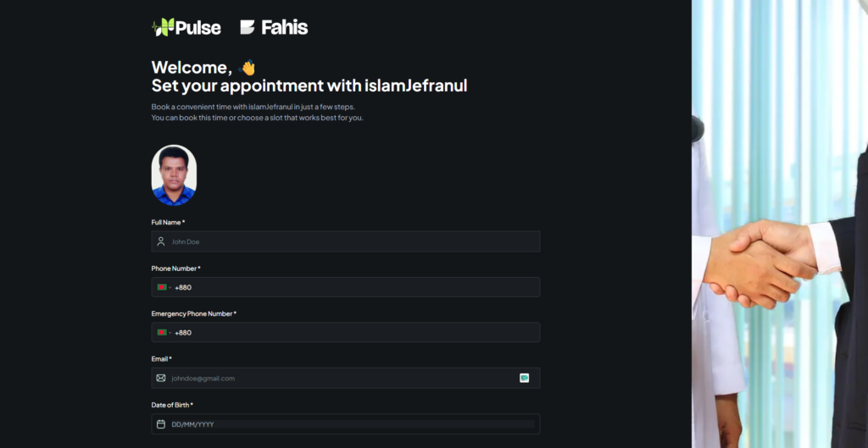Click the Emergency Phone Number label
868x448 pixels.
coord(193,313)
